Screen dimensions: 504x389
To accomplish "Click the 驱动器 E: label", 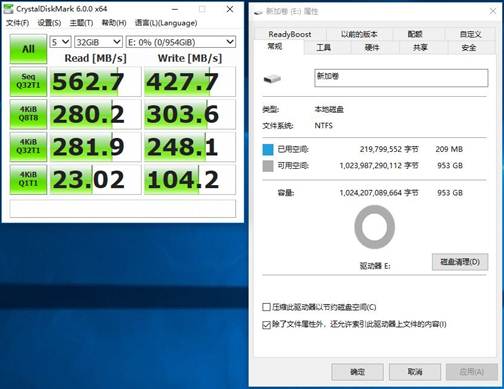I will tap(375, 266).
